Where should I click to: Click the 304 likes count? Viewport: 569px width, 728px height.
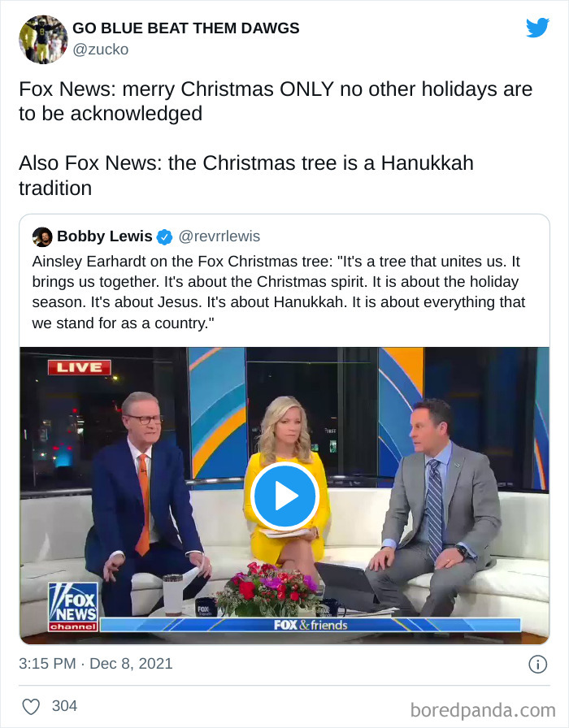(64, 706)
